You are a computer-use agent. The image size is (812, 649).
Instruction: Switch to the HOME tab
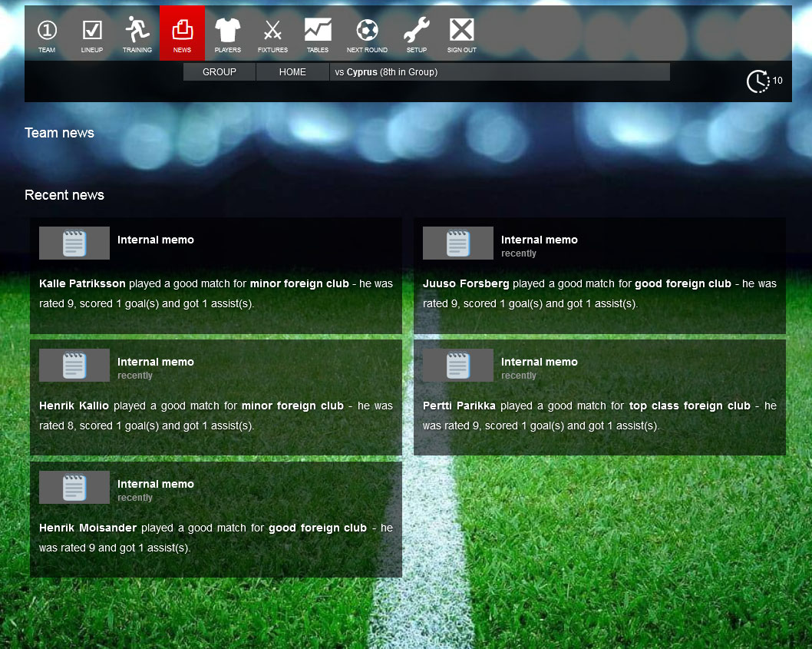pos(292,71)
